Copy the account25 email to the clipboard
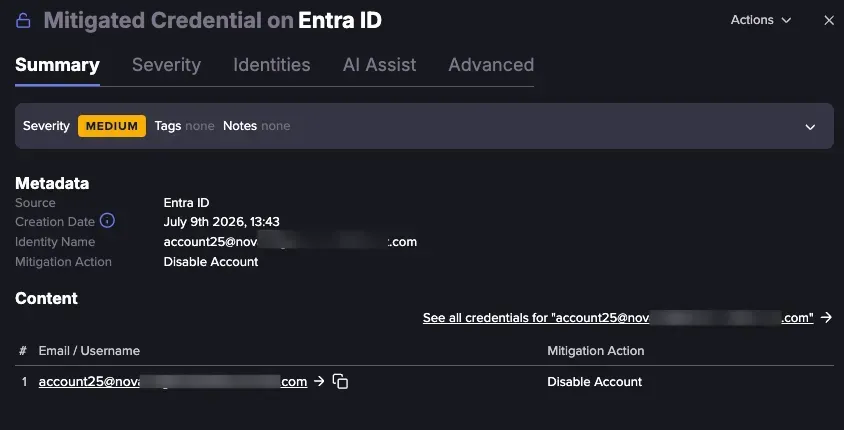The width and height of the screenshot is (844, 430). coord(340,382)
